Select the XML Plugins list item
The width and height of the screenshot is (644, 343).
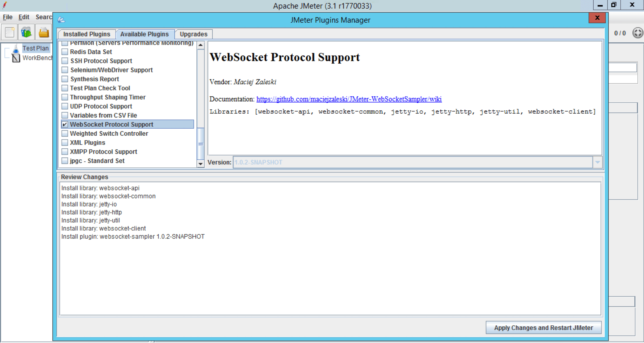click(x=87, y=142)
